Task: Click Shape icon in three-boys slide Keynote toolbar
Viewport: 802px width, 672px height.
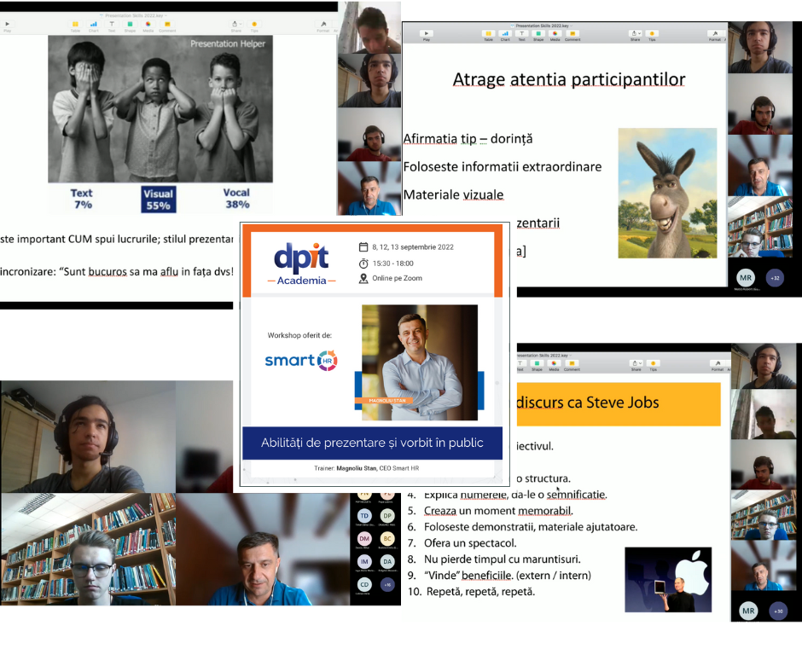Action: coord(130,24)
